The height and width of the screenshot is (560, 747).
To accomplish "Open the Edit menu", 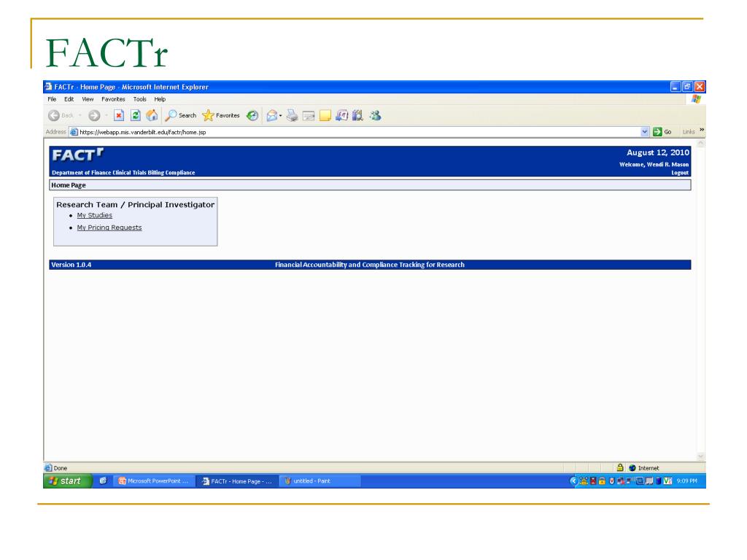I will [x=69, y=99].
